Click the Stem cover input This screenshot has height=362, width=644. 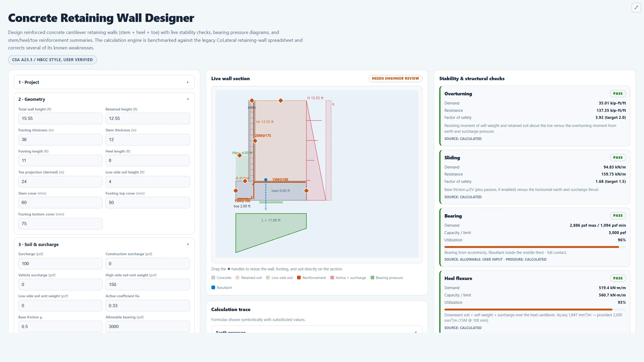pyautogui.click(x=60, y=203)
